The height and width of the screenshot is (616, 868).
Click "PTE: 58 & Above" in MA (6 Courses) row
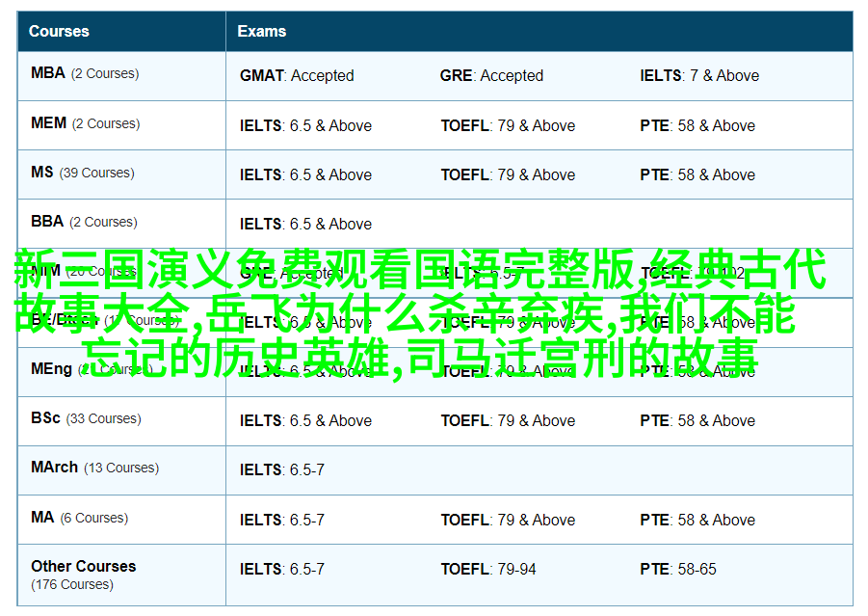[x=697, y=521]
